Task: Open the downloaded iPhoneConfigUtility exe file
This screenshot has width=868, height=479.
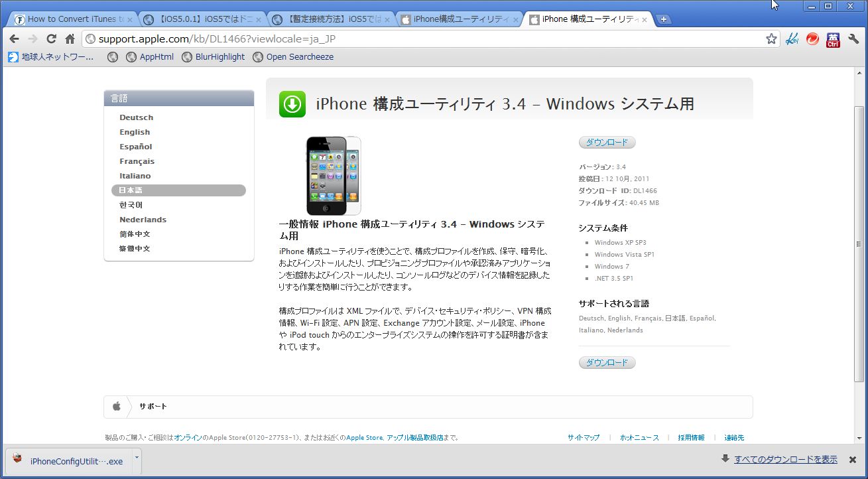Action: [70, 461]
